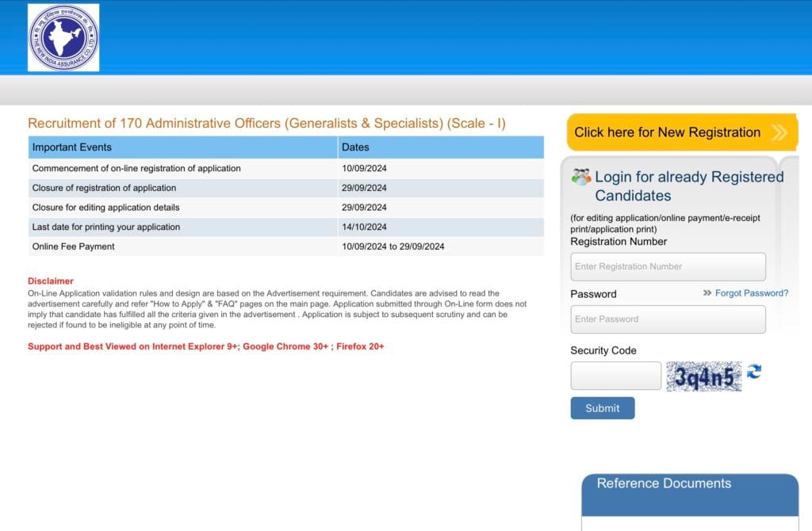Click the Dates column header
The height and width of the screenshot is (531, 812).
441,147
